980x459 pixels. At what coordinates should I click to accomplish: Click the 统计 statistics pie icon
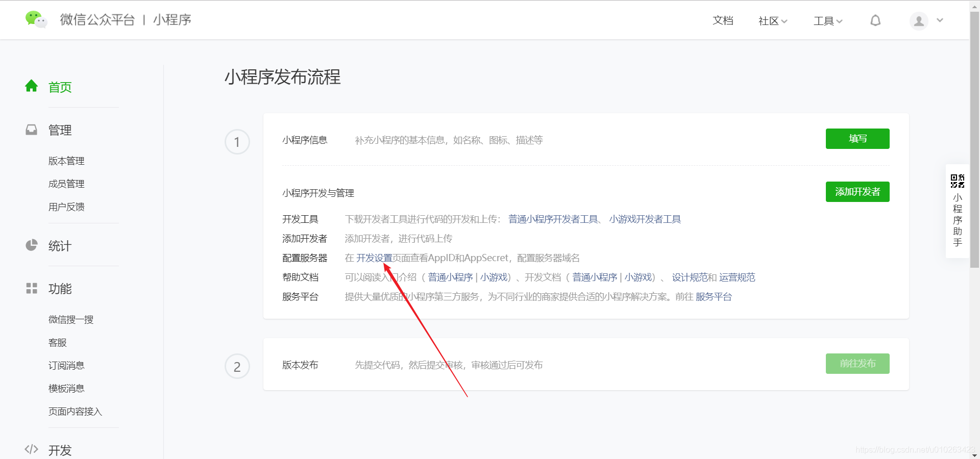[31, 245]
